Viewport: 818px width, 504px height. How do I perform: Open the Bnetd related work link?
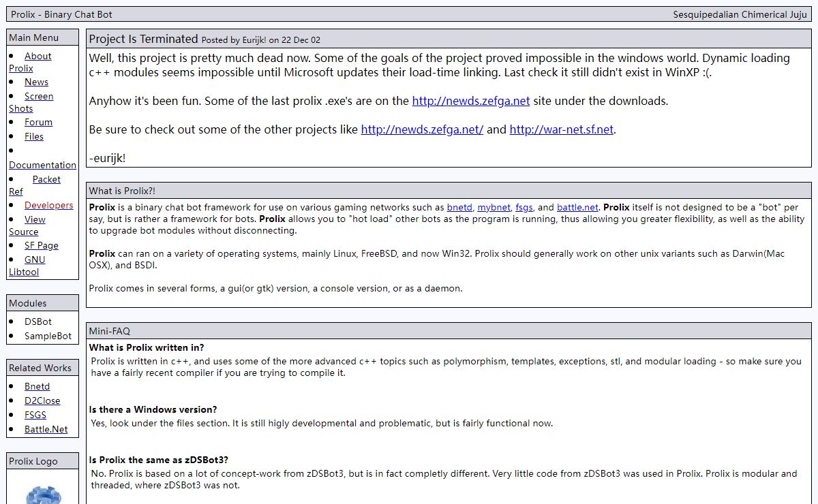(x=37, y=386)
